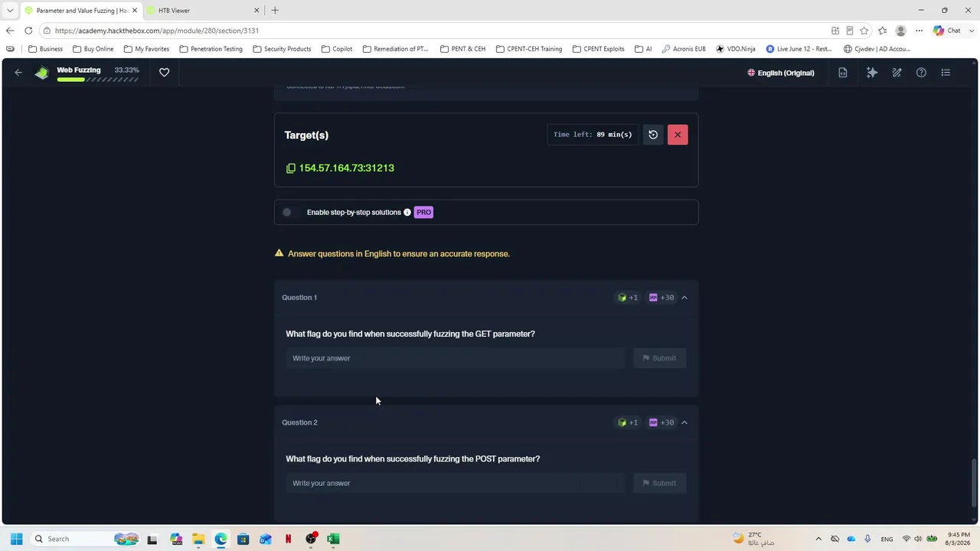Image resolution: width=980 pixels, height=551 pixels.
Task: Open the Windows Start menu
Action: [16, 539]
